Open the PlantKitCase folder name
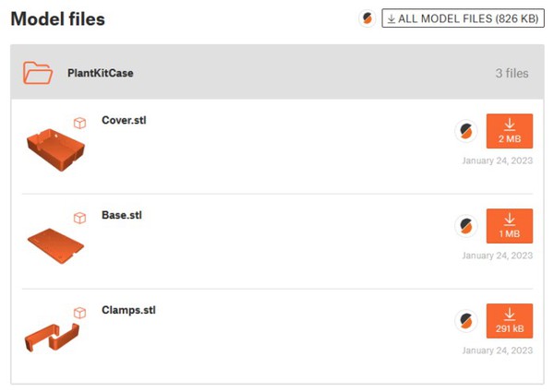Screen dimensions: 554x392 click(101, 73)
